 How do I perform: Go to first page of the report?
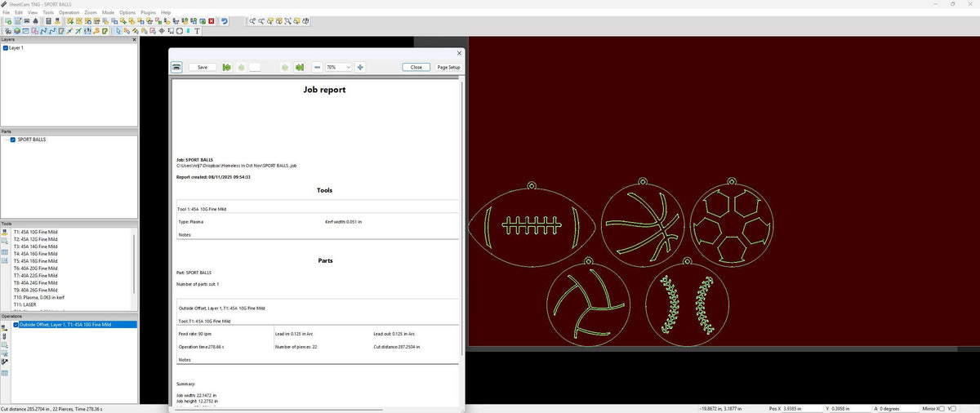(x=227, y=67)
